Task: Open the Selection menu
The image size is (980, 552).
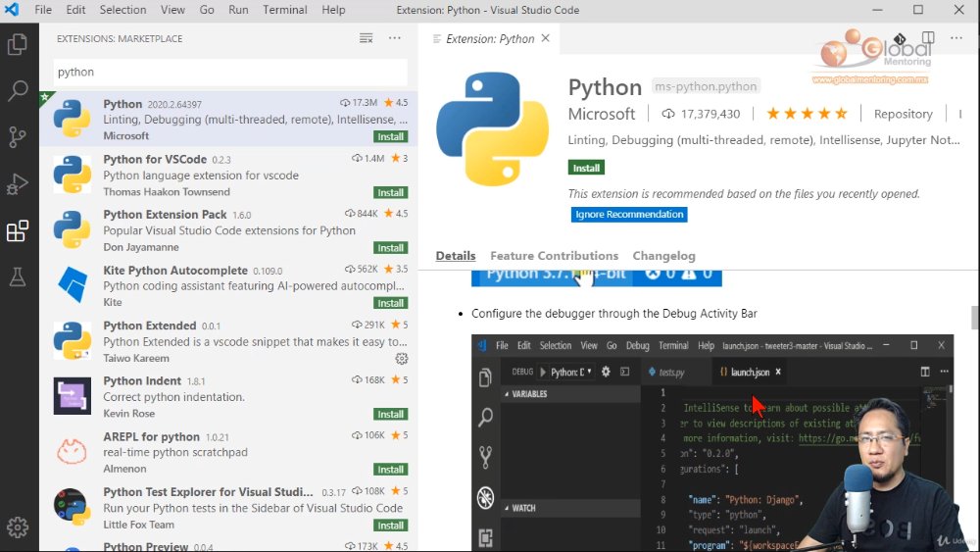Action: tap(122, 10)
